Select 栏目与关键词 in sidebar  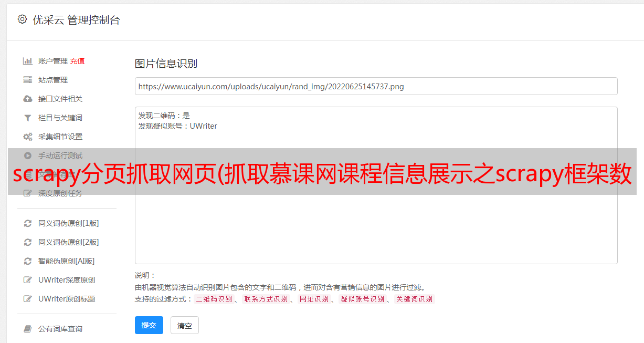pos(60,118)
